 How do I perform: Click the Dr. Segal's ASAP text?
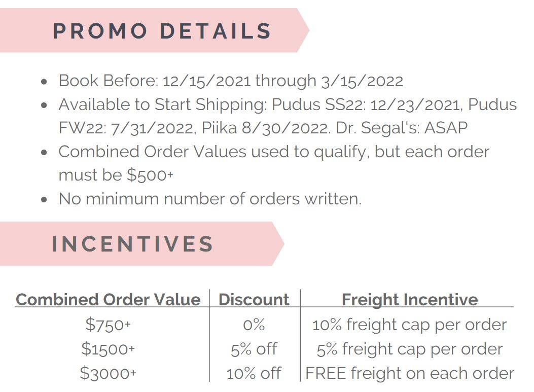[402, 128]
